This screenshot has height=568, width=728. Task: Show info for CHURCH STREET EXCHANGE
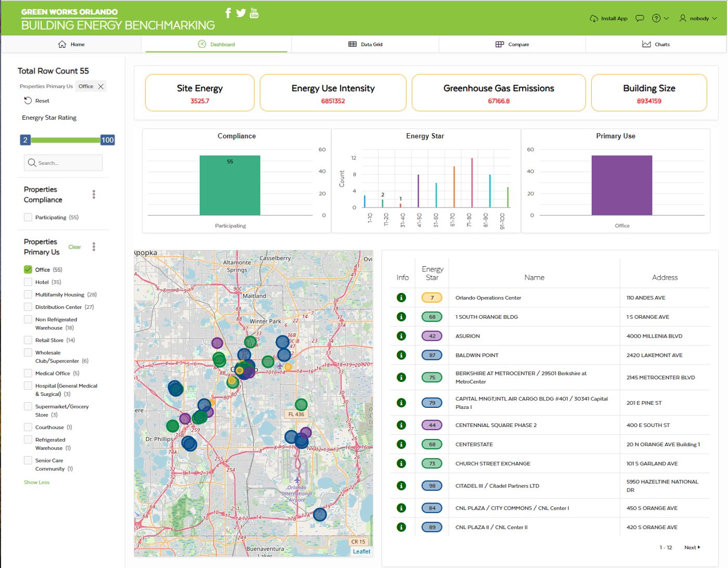(x=401, y=463)
